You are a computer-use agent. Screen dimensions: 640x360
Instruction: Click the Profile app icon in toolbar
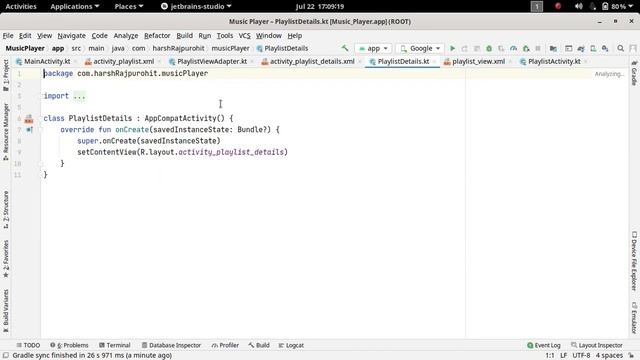513,48
